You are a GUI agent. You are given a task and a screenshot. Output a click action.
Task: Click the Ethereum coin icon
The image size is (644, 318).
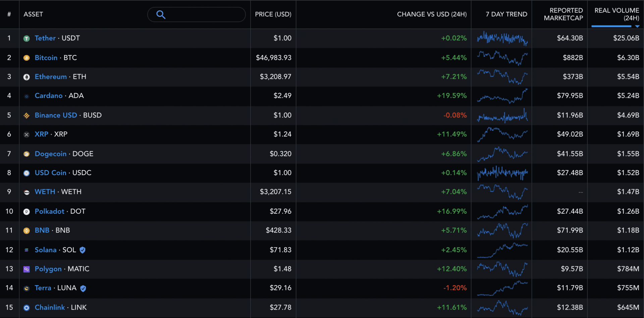pos(26,77)
